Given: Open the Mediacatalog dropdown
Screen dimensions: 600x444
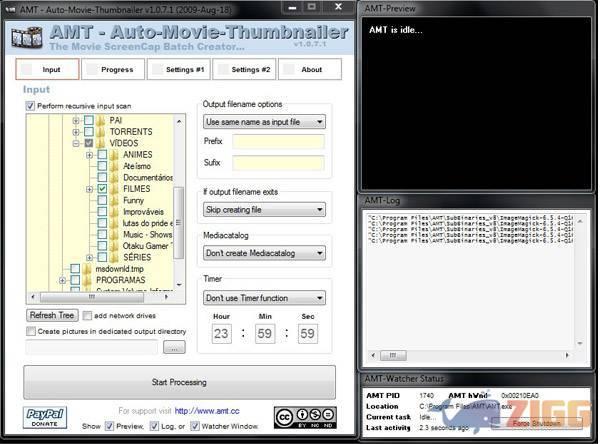Looking at the screenshot, I should 264,254.
